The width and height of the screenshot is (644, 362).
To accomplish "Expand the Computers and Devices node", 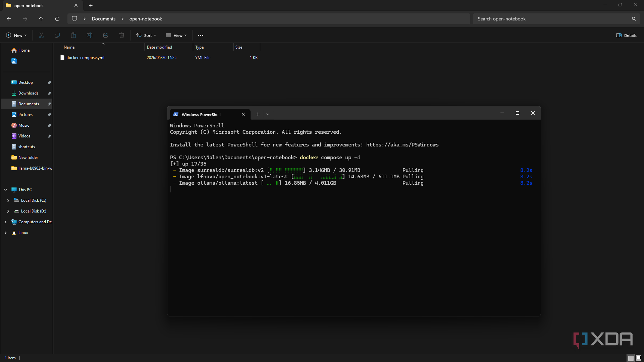I will click(5, 222).
